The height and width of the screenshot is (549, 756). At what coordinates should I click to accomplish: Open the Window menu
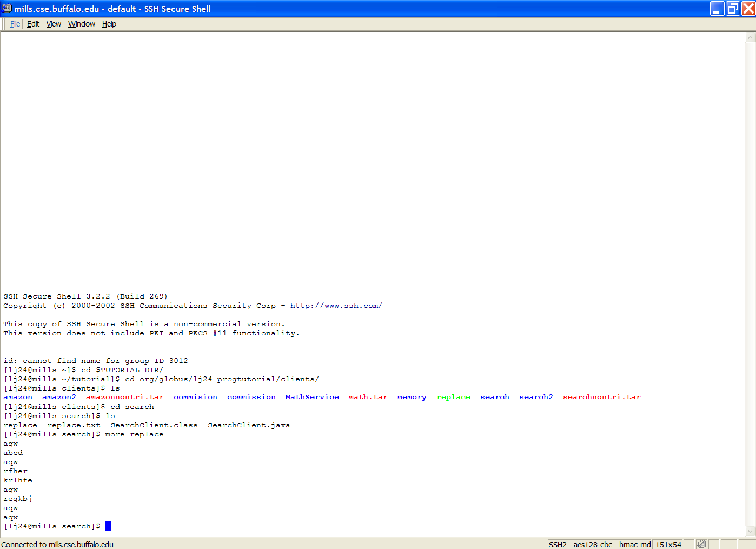[82, 24]
